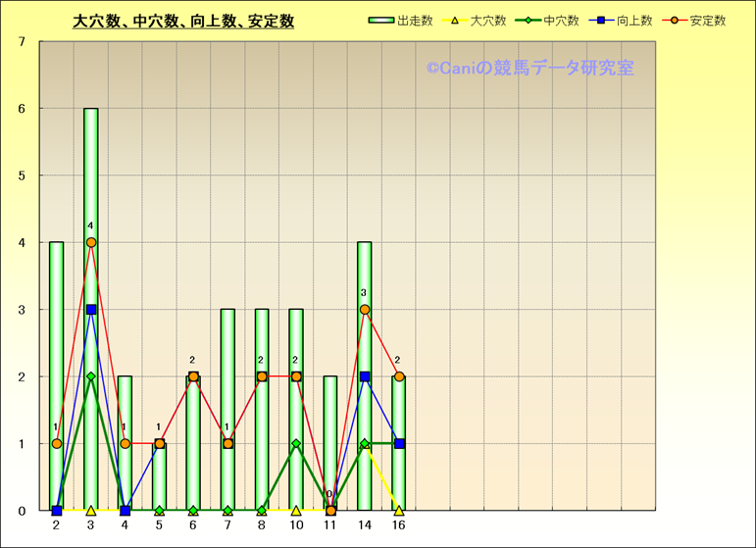
Task: Click the blue square marker above category 16
Action: point(399,443)
